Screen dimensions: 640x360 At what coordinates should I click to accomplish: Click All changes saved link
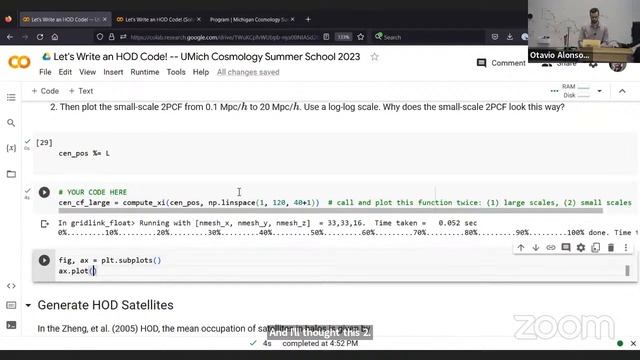coord(248,72)
